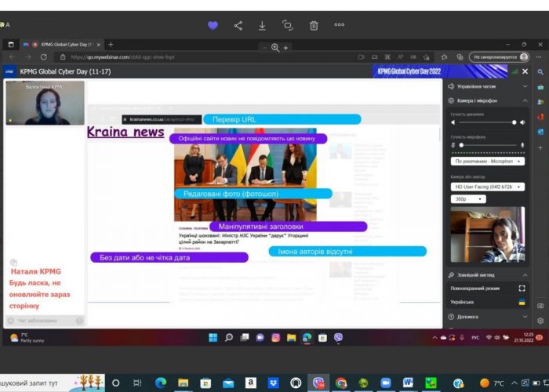Click the magnifier zoom icon above the browser

pyautogui.click(x=275, y=48)
